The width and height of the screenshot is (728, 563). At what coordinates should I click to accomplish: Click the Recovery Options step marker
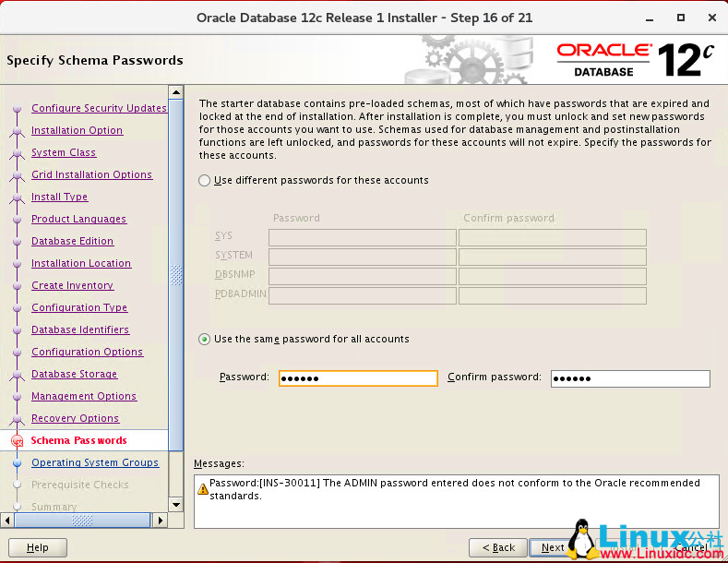tap(18, 420)
